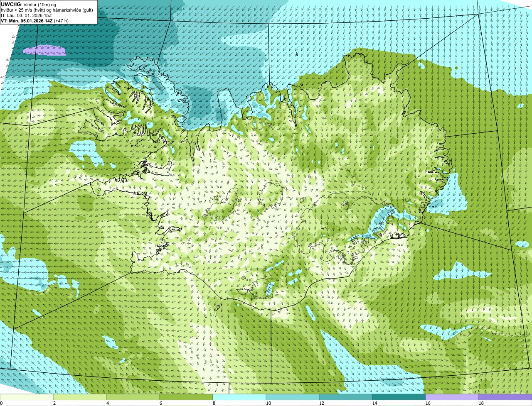
Task: Click the light yellow-green 2–4 m/s legend swatch
Action: pos(80,397)
